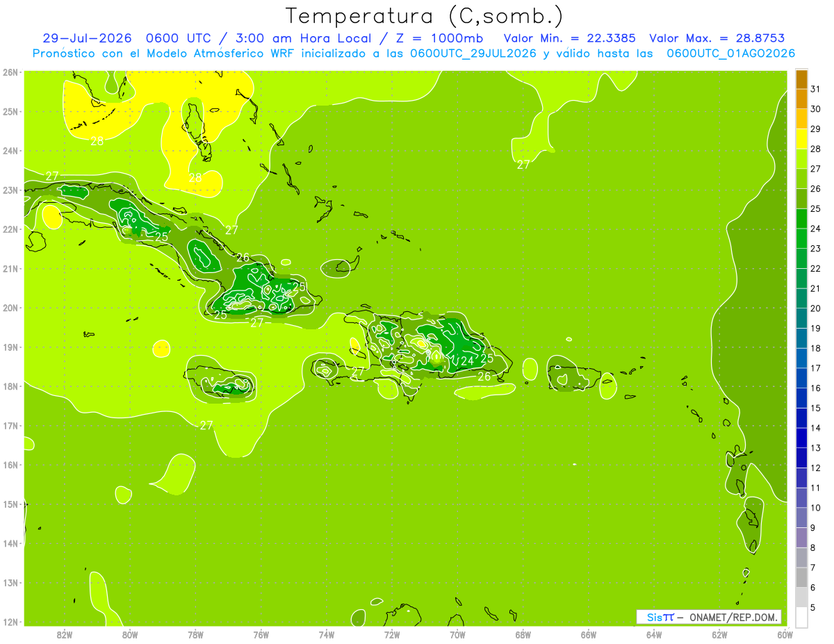
Task: Select the purple 9–10 colorbar swatch
Action: pos(801,518)
